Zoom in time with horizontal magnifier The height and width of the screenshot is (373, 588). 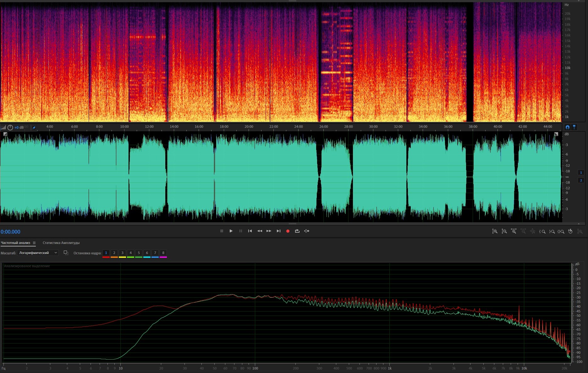pyautogui.click(x=514, y=231)
